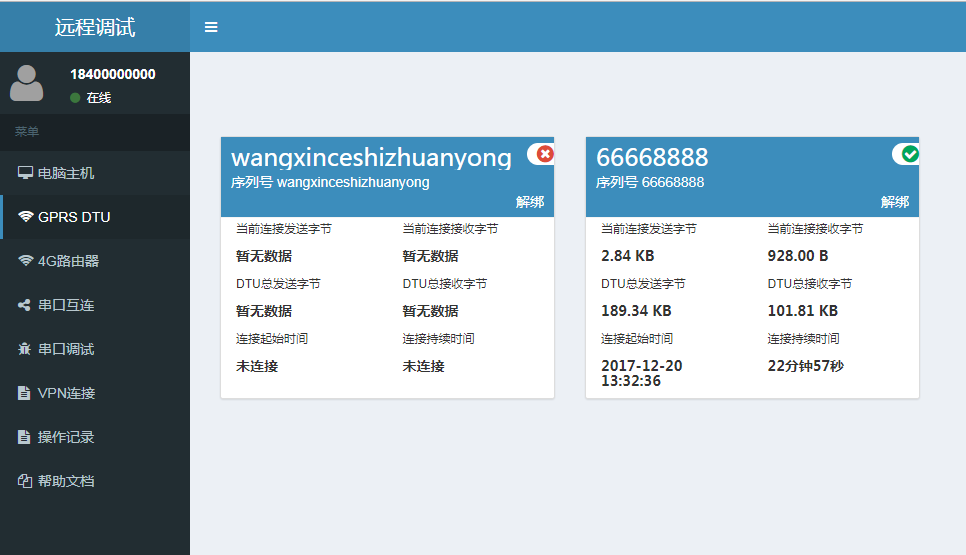The height and width of the screenshot is (555, 966).
Task: Click the user avatar icon
Action: pos(27,83)
